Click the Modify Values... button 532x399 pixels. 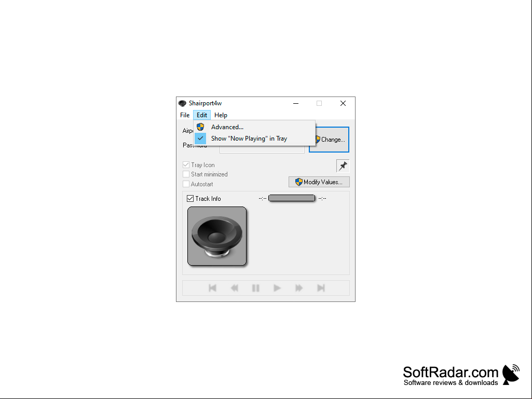[319, 182]
